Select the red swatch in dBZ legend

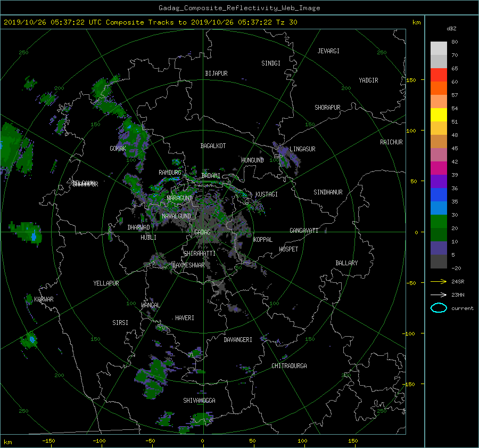(x=439, y=75)
